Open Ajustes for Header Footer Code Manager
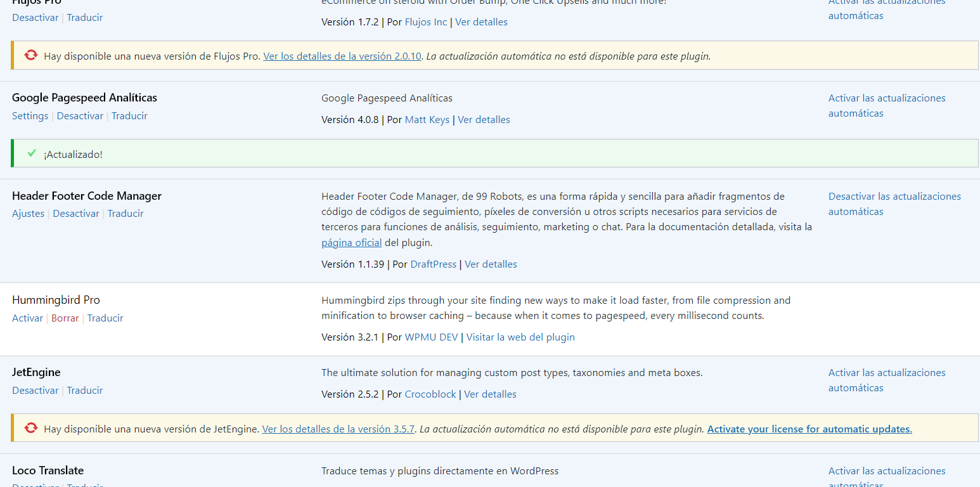Image resolution: width=980 pixels, height=487 pixels. pos(29,213)
